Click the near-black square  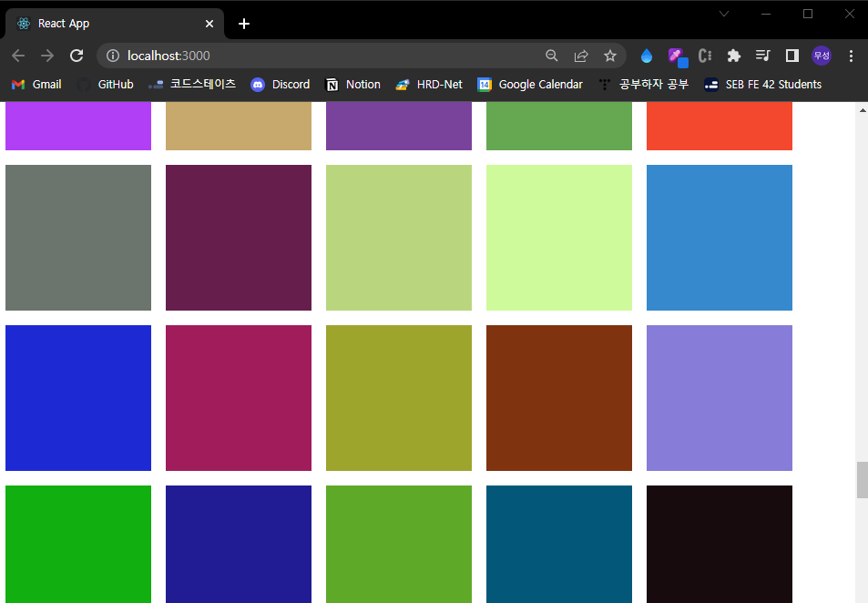click(720, 545)
